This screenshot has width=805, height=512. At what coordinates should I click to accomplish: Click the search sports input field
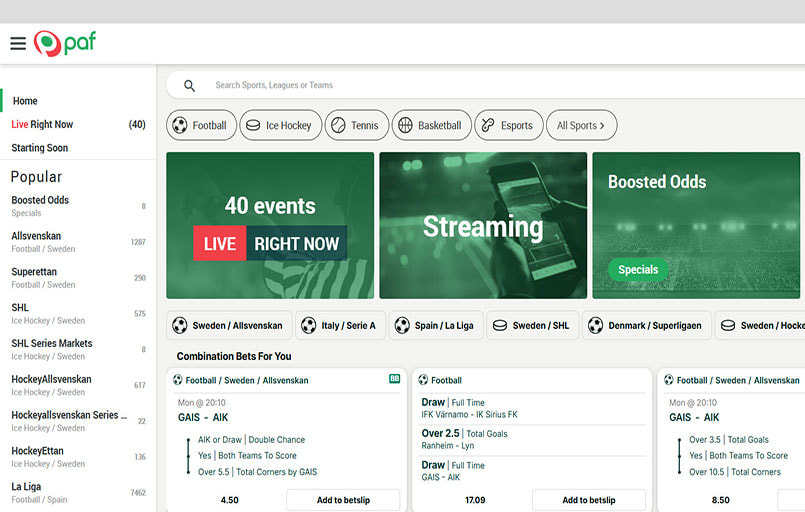tap(485, 85)
